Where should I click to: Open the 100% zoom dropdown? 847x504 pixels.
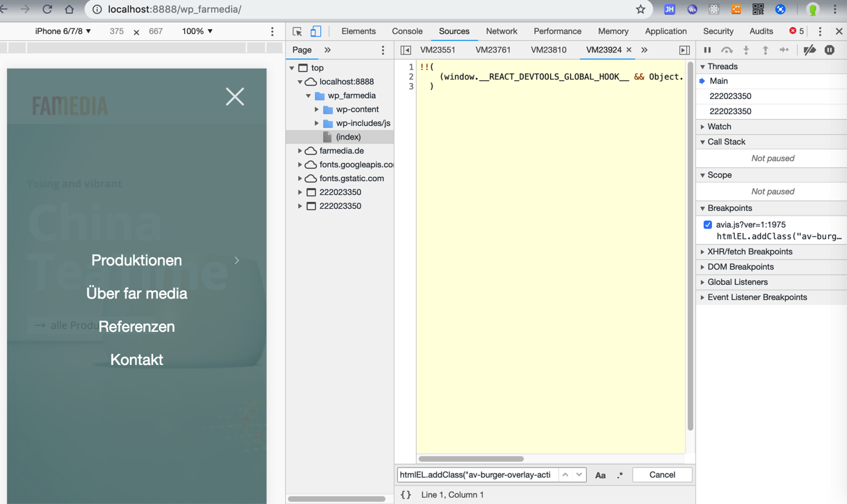click(x=197, y=31)
